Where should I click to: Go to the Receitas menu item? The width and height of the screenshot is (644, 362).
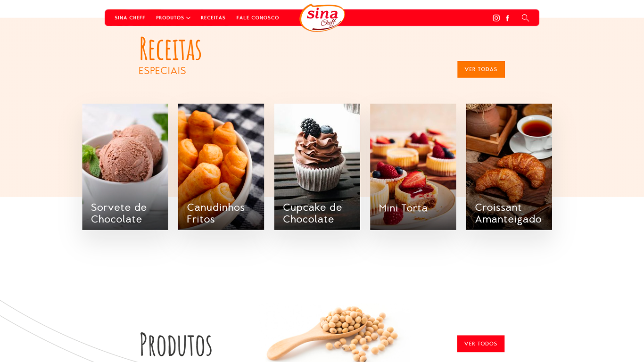click(213, 18)
